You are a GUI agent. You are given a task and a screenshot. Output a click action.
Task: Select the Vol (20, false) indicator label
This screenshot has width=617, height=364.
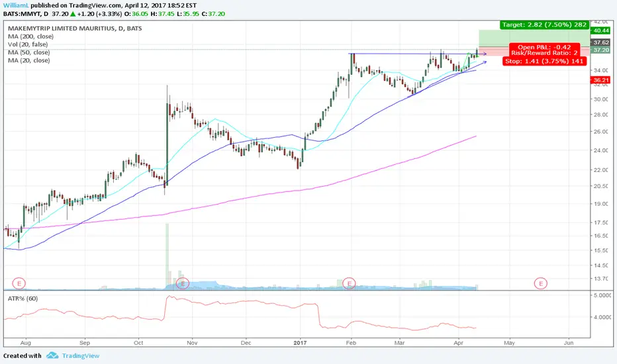[28, 44]
